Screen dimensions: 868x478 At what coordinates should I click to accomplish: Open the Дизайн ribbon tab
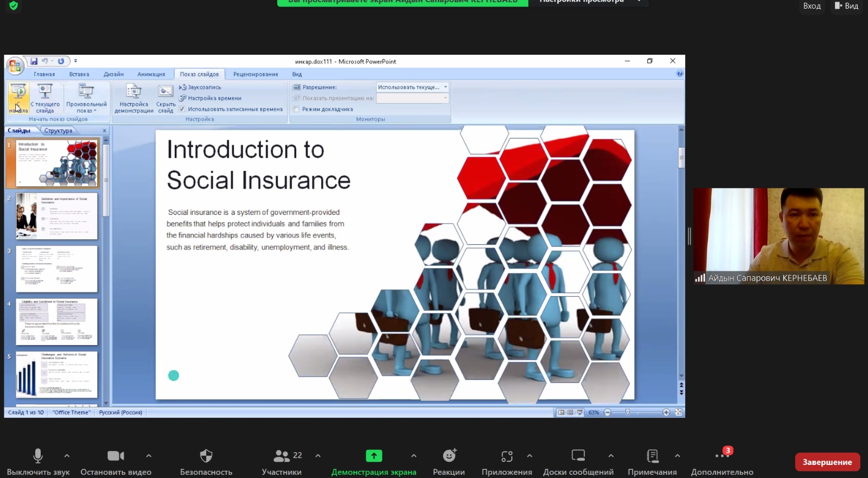click(113, 74)
